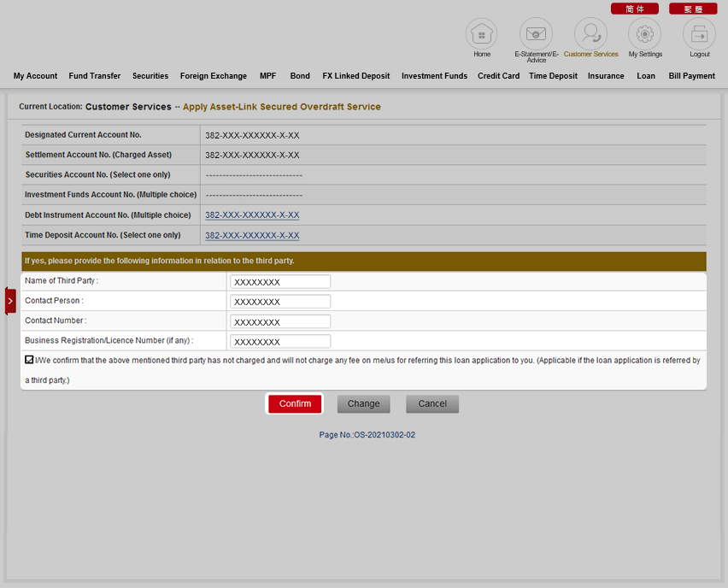Click the Customer Services headset icon

pos(590,34)
